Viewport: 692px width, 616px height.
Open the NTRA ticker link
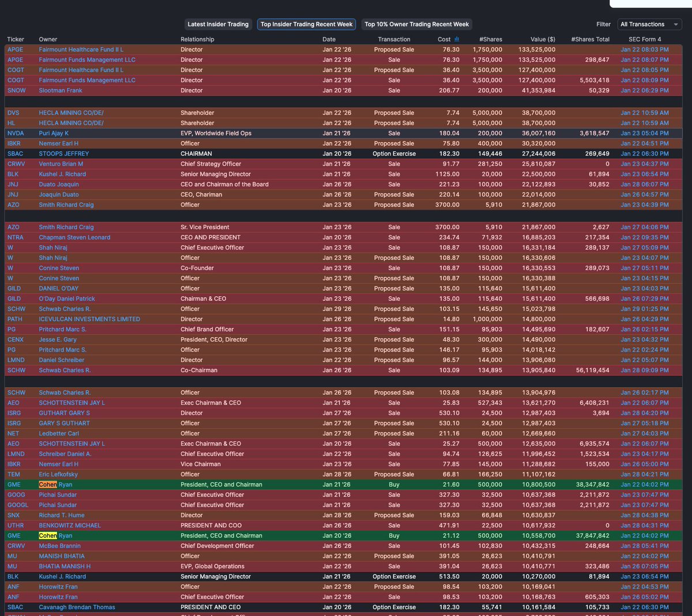pyautogui.click(x=15, y=237)
